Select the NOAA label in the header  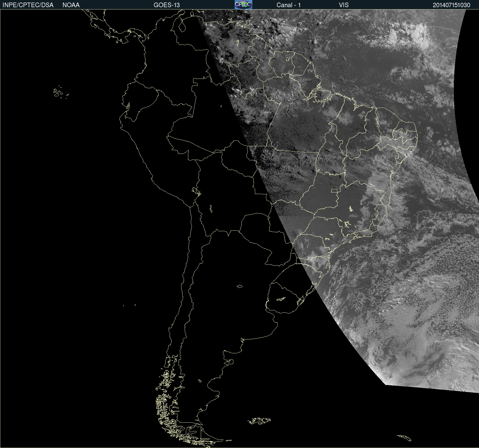coord(71,5)
